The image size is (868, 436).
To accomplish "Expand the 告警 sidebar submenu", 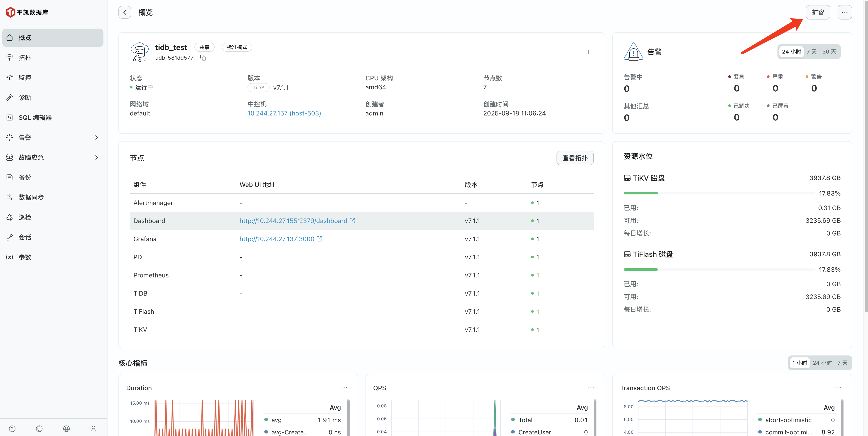I will [96, 137].
